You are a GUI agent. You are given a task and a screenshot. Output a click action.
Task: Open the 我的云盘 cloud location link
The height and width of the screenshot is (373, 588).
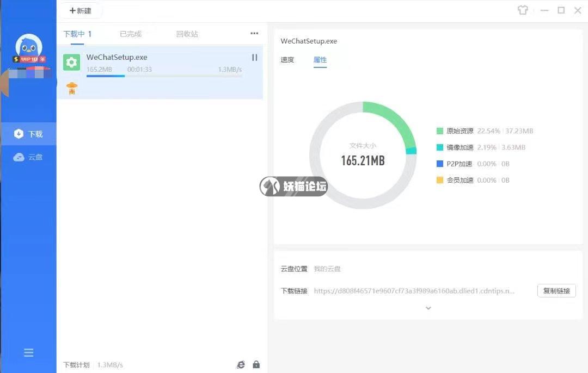[327, 269]
